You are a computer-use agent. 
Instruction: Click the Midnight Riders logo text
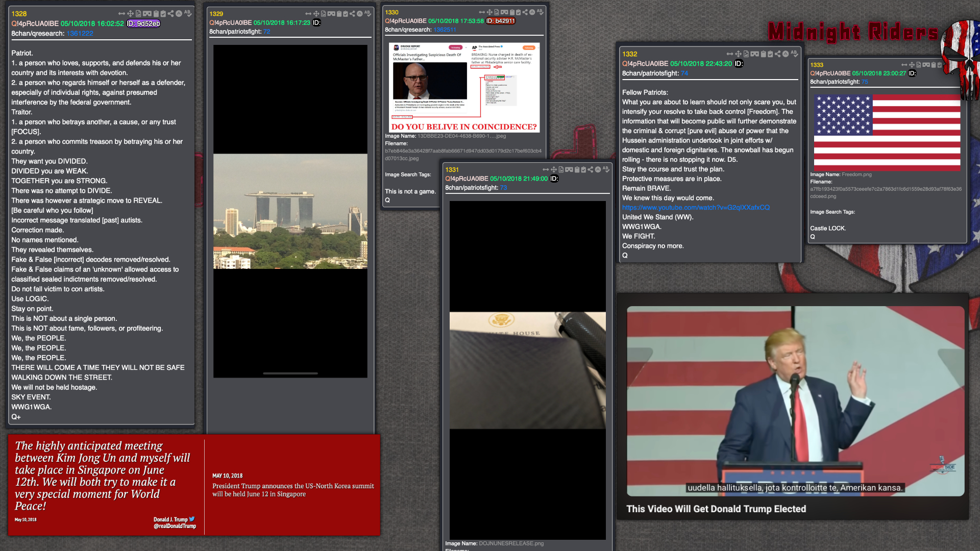853,32
